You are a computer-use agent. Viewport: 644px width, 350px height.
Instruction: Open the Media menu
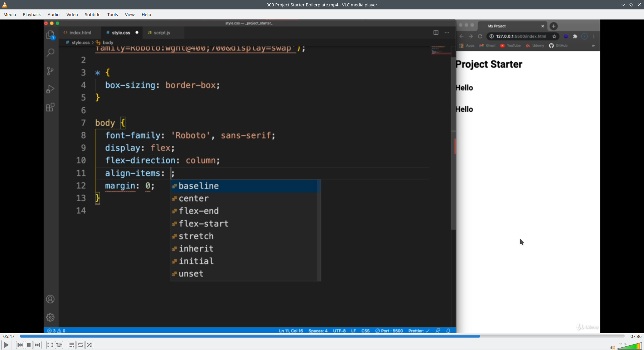tap(10, 14)
